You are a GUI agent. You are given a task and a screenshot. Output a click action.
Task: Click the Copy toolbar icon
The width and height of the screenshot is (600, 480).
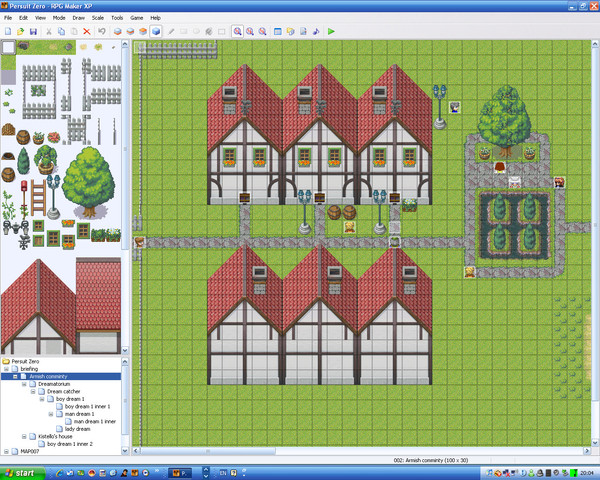coord(61,31)
